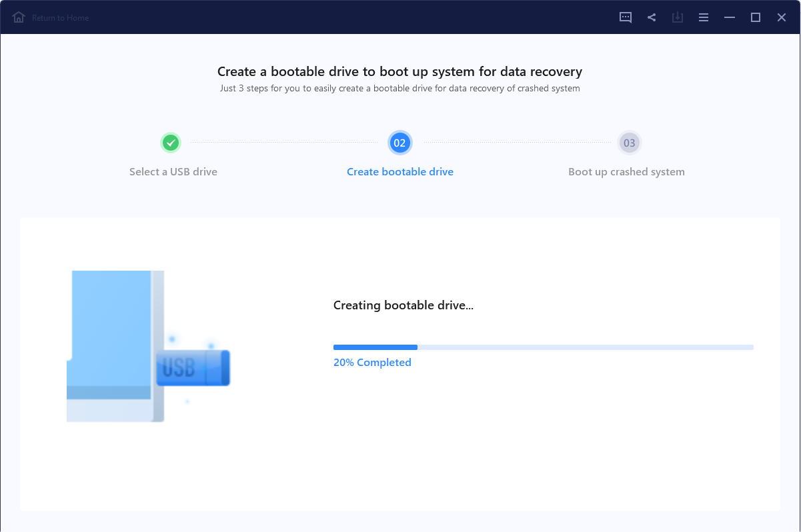Open the hamburger menu icon
The width and height of the screenshot is (801, 532).
coord(704,17)
